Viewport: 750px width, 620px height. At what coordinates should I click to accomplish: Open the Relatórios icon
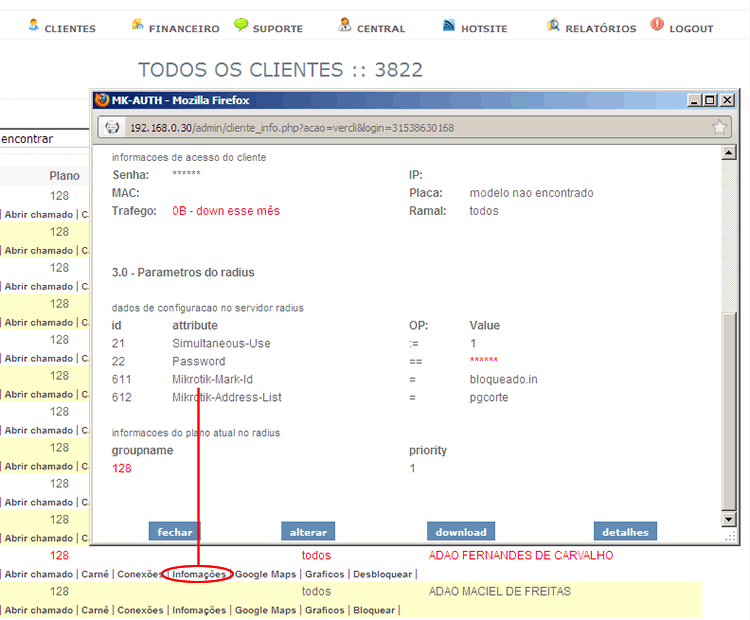(553, 25)
